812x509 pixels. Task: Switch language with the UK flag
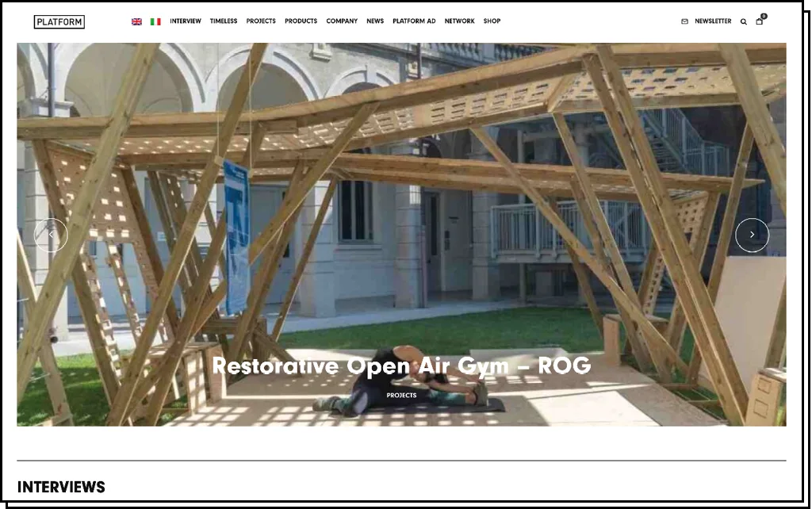click(x=136, y=21)
